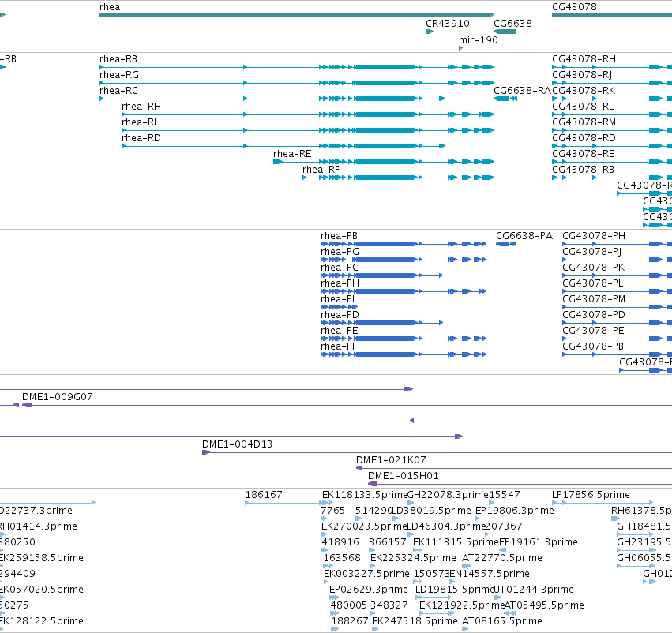
Task: Select the rhea-RF transcript label
Action: 321,170
